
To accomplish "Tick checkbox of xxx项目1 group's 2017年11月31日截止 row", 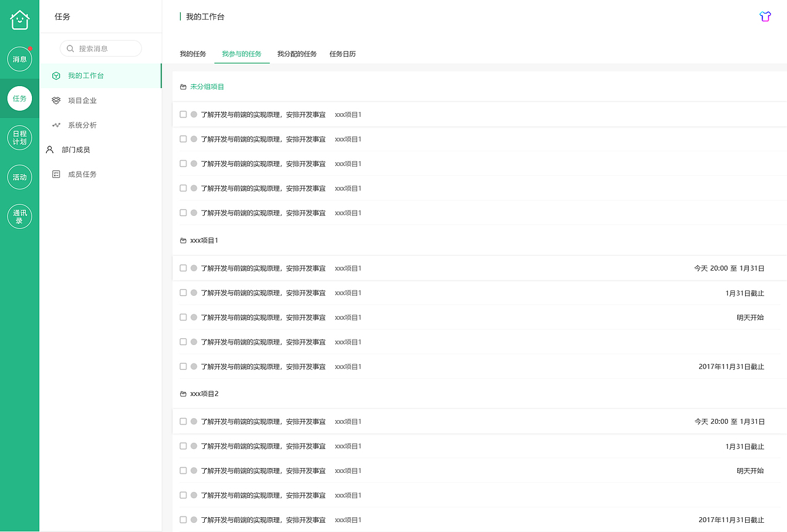I will 183,367.
